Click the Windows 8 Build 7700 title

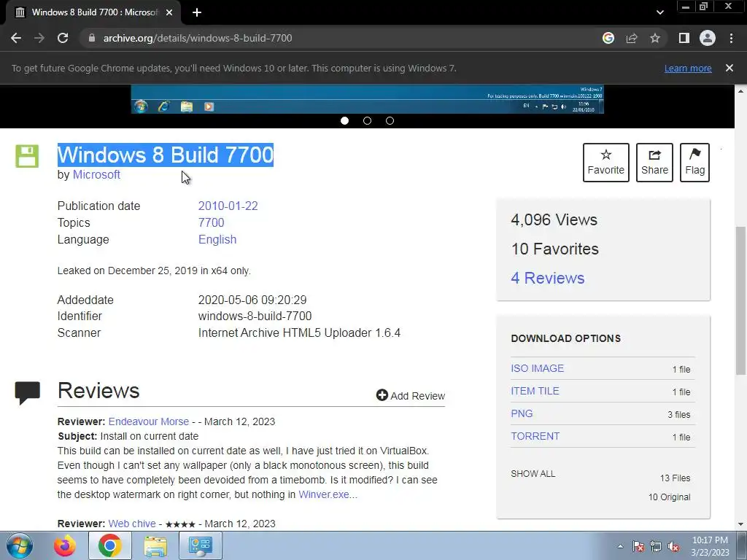tap(166, 155)
